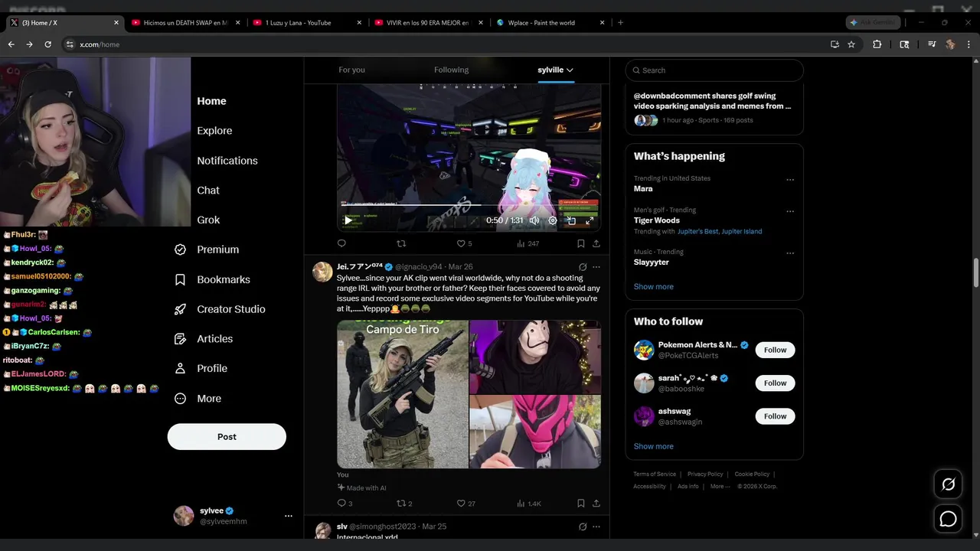Reply to Jei's post with 3 replies
980x551 pixels.
tap(345, 504)
